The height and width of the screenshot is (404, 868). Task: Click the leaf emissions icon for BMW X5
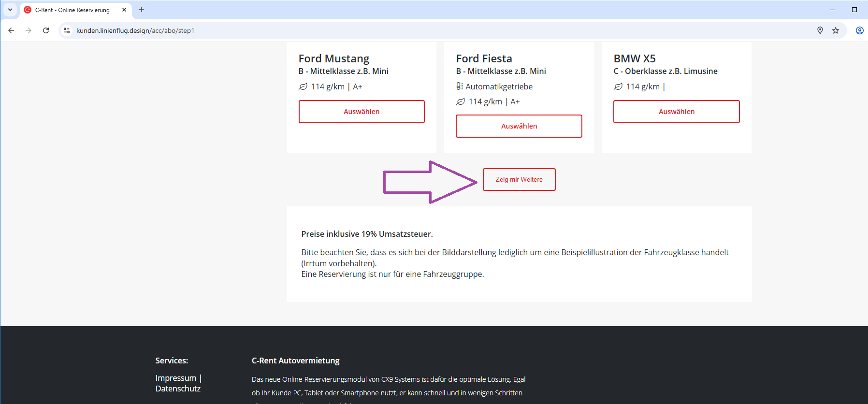tap(618, 87)
